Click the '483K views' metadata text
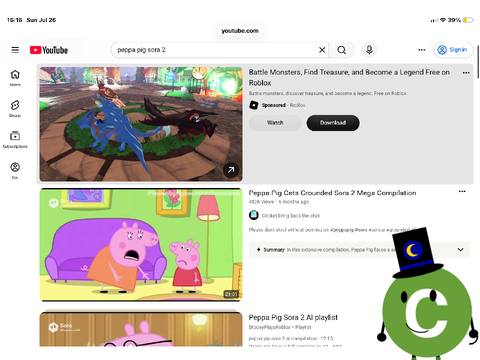 (261, 202)
